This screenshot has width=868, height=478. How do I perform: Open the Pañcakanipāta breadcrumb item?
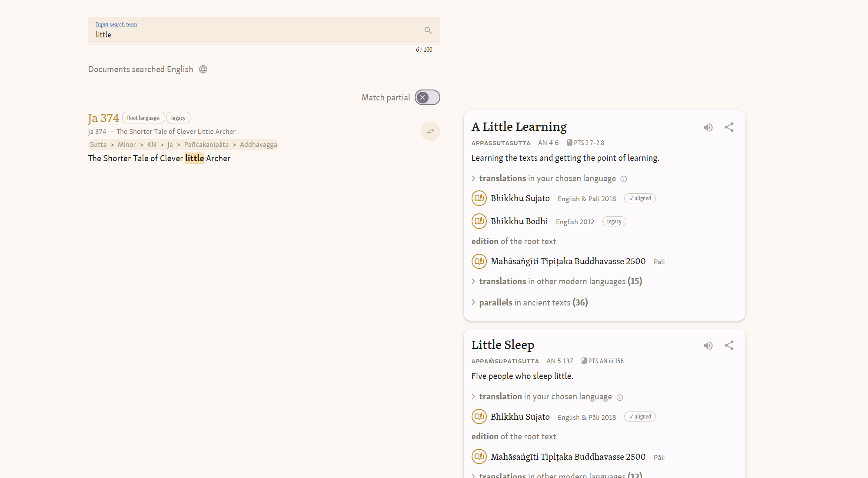[206, 145]
